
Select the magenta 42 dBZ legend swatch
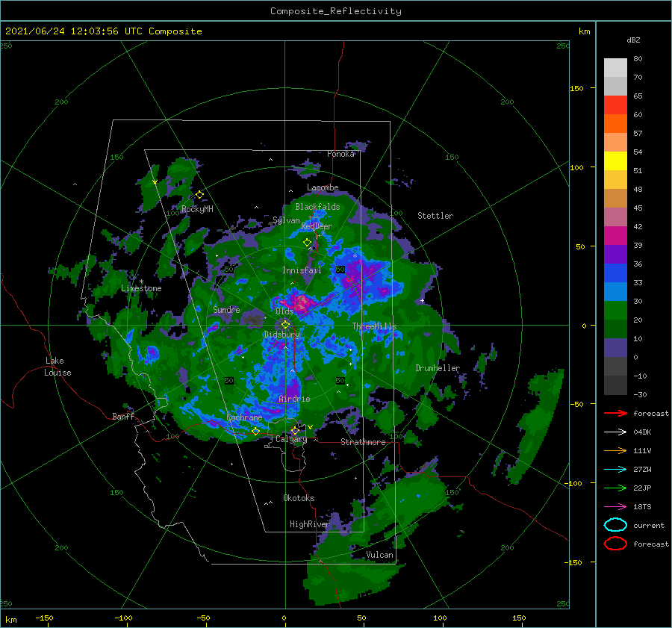click(x=615, y=235)
